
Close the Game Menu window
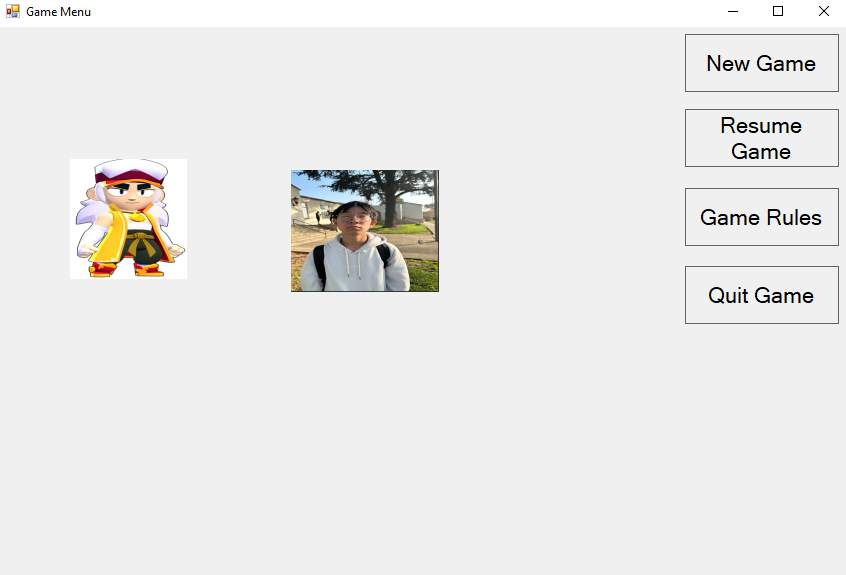pos(823,11)
